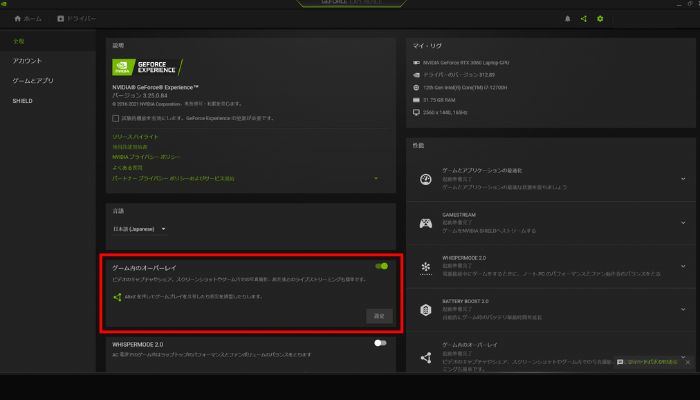Viewport: 700px width, 400px height.
Task: Open the green link under リリースハイライト
Action: (x=129, y=147)
